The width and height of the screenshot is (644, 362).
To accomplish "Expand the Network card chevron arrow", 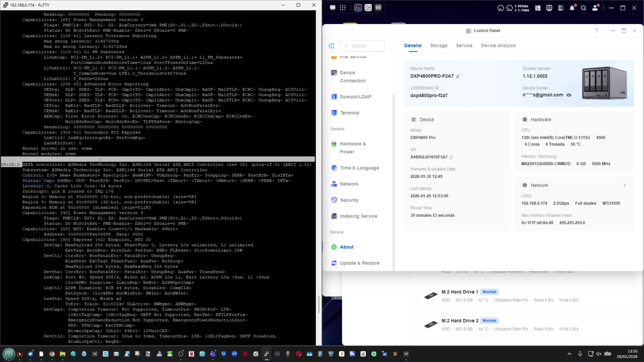I will coord(624,185).
